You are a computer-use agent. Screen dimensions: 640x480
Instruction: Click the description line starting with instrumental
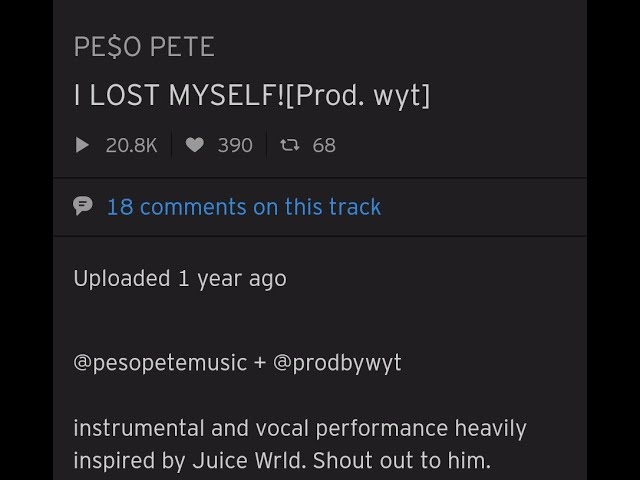pos(299,429)
